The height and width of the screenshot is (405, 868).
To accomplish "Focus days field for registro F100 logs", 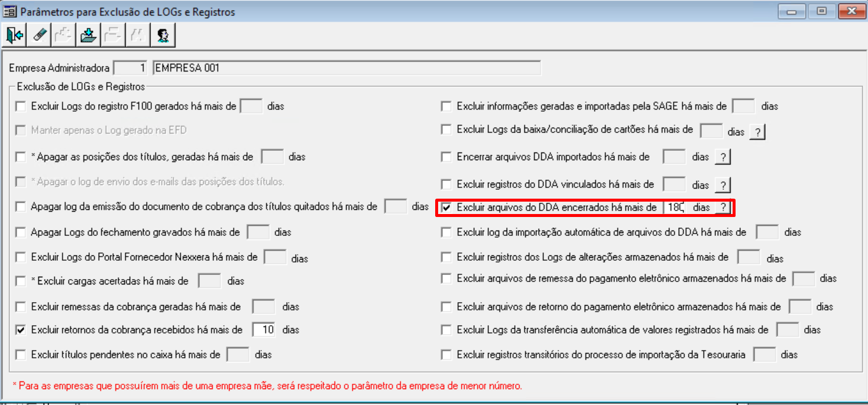I will tap(252, 106).
